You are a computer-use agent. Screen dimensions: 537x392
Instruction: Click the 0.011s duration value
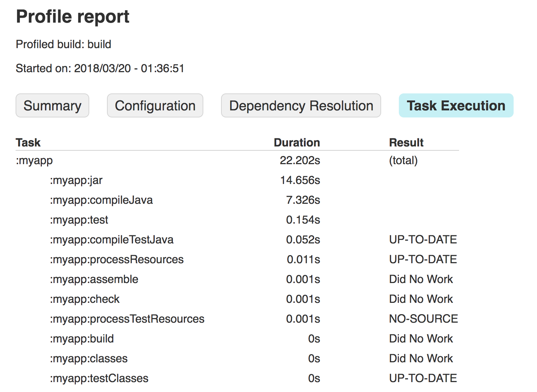[304, 259]
